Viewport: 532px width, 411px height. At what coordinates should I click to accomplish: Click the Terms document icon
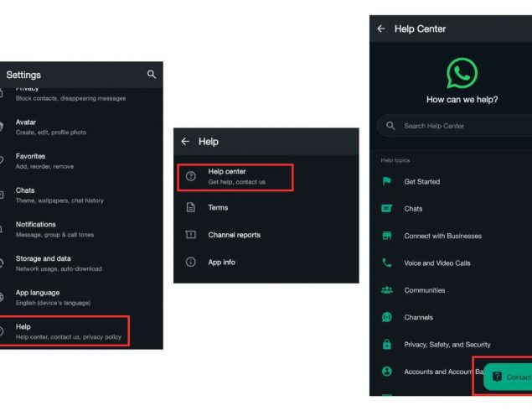[x=191, y=207]
